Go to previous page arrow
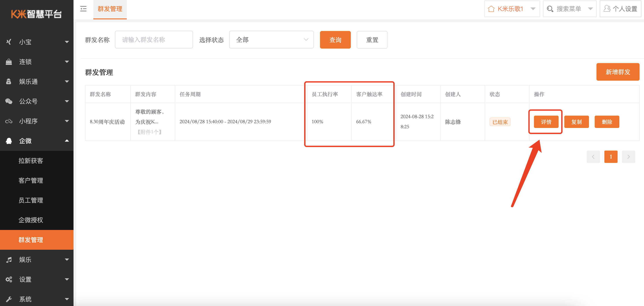The width and height of the screenshot is (644, 306). [x=593, y=157]
